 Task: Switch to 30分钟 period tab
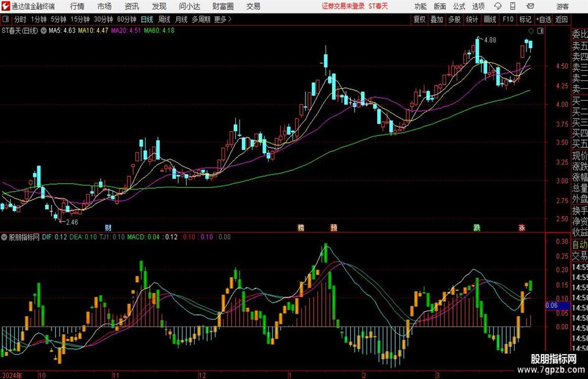coord(103,19)
